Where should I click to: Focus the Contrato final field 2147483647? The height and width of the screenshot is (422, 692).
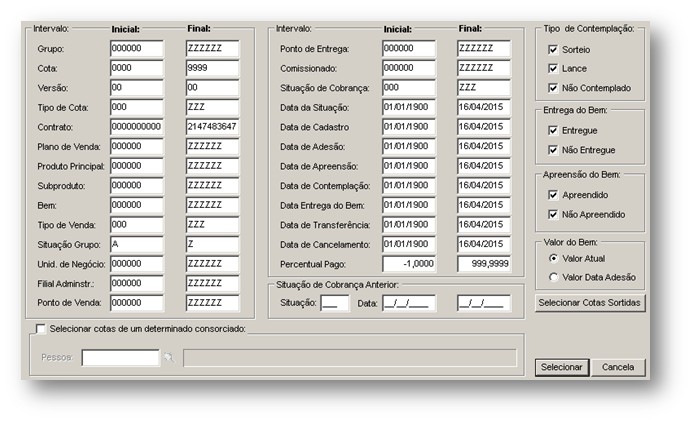tap(213, 127)
